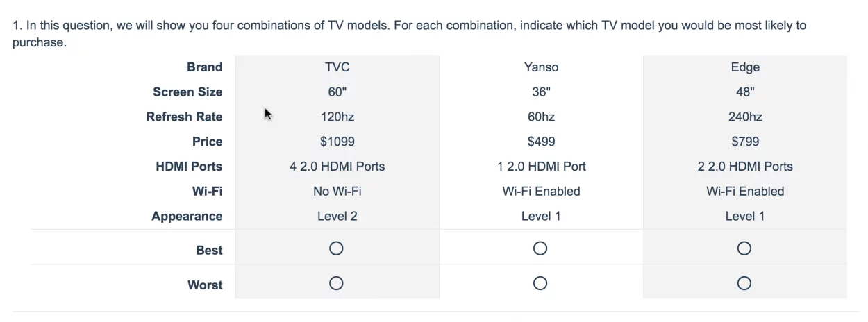Click the Yanso brand name
The height and width of the screenshot is (322, 868).
(541, 67)
